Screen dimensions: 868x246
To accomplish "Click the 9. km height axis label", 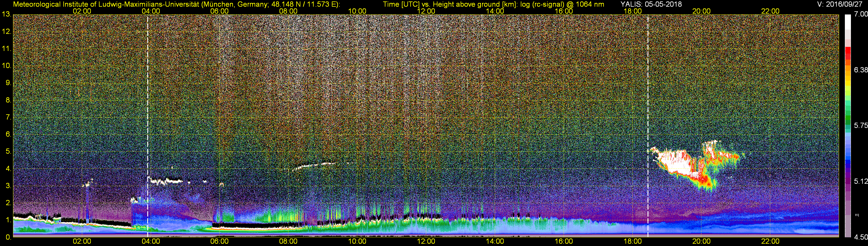I will click(8, 82).
